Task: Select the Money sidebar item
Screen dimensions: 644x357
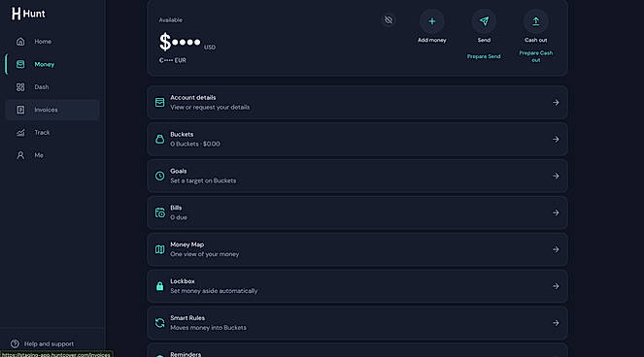Action: (x=52, y=64)
